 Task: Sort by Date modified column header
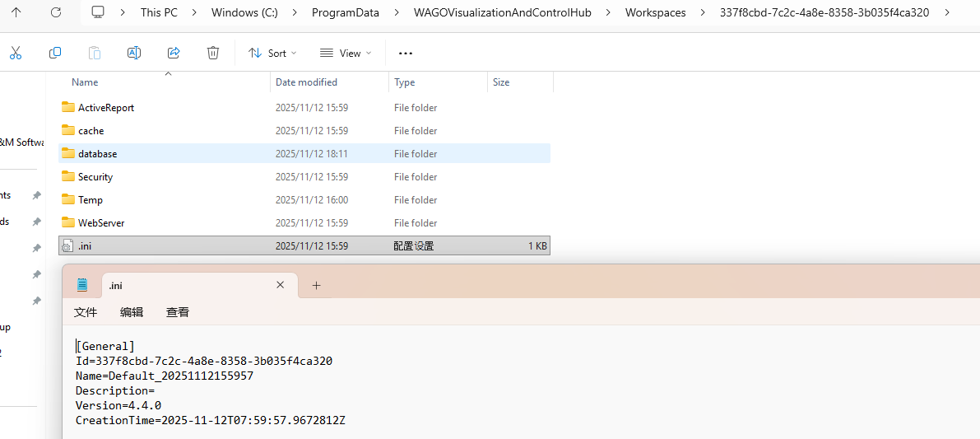306,82
